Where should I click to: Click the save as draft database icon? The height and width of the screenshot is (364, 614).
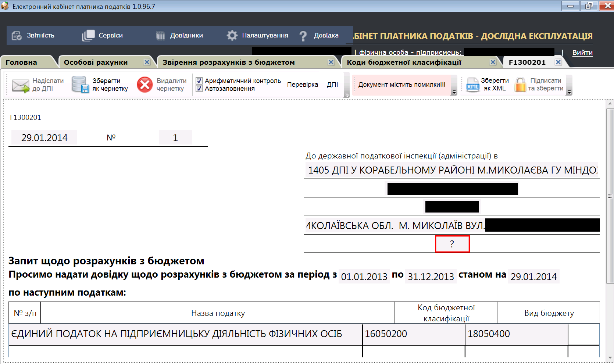(80, 85)
